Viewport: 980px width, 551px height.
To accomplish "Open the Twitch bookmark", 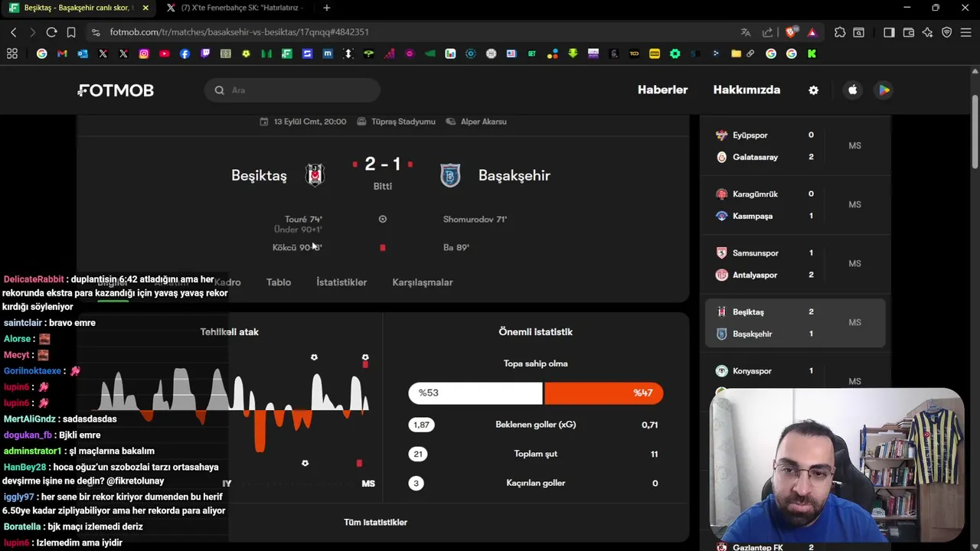I will pos(205,54).
